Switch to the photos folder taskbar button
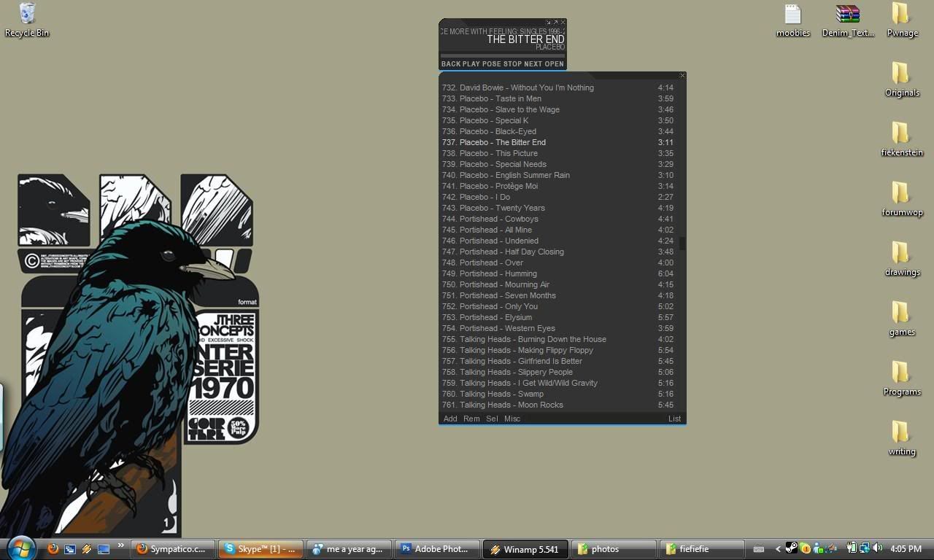 614,549
